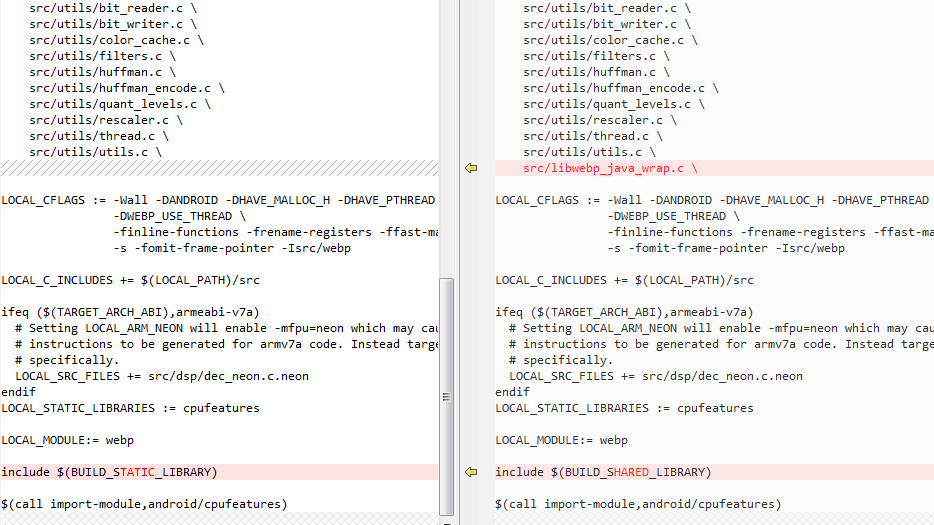Click src/utils/bit_writer.c in the left pane
The width and height of the screenshot is (934, 525).
[113, 24]
